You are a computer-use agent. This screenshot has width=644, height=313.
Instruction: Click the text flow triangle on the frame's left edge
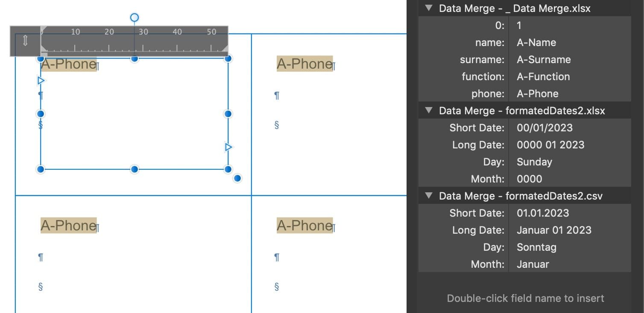pos(41,80)
